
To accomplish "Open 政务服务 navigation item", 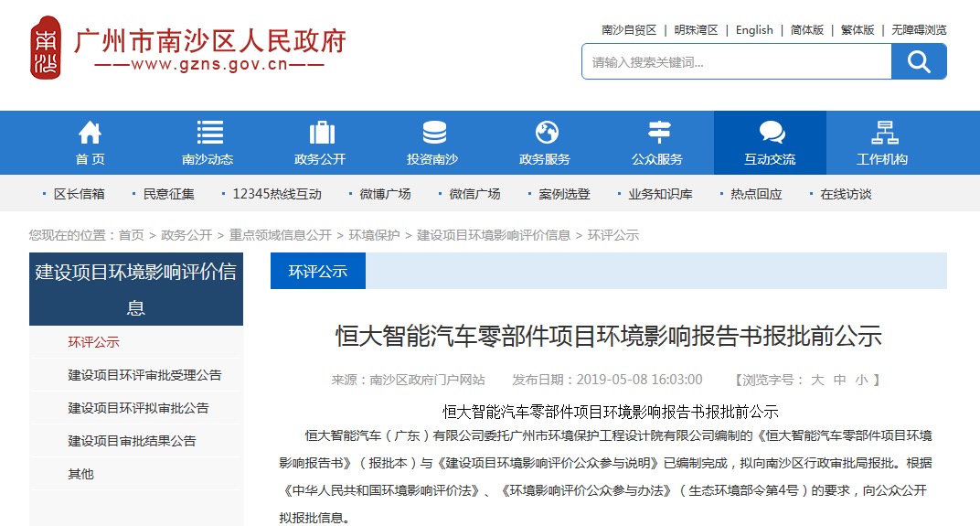I will click(545, 159).
